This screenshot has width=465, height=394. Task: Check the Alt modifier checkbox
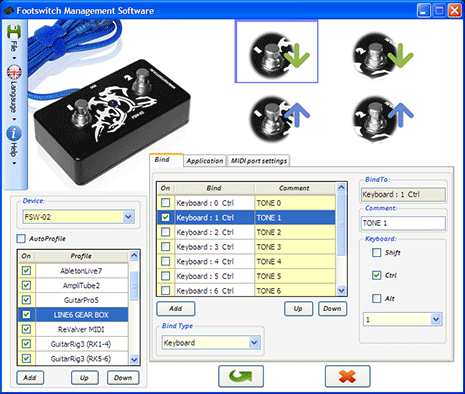(x=376, y=298)
